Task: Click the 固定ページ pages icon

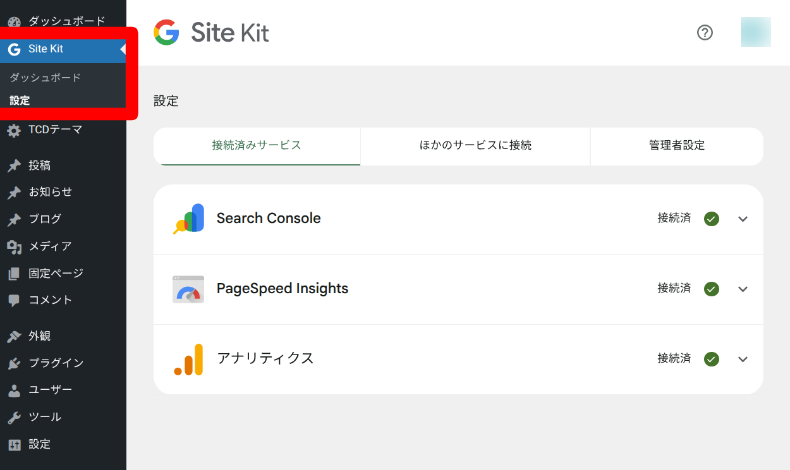Action: [14, 274]
